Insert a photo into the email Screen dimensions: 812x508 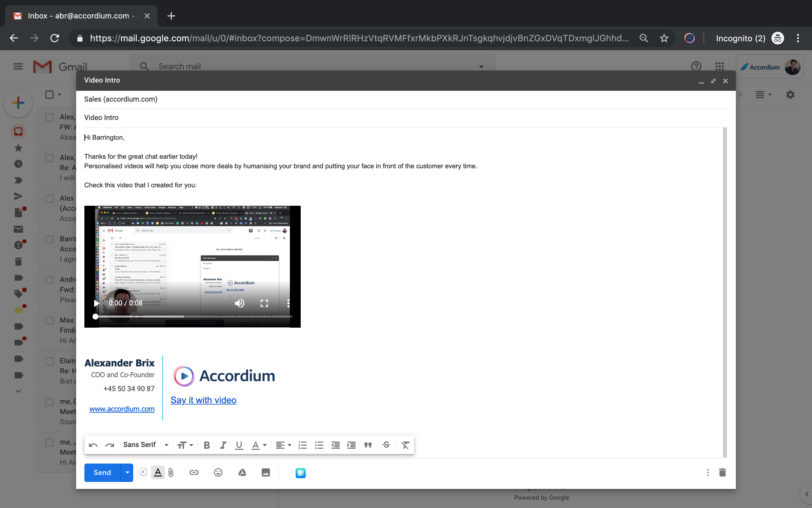coord(266,473)
